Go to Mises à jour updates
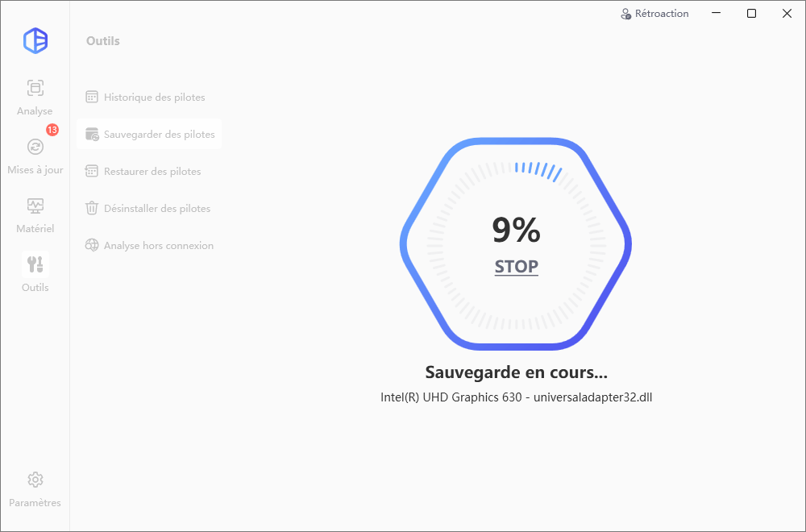This screenshot has width=806, height=532. (x=35, y=156)
